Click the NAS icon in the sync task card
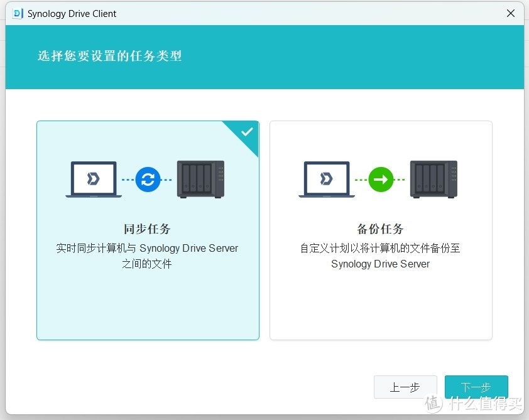The height and width of the screenshot is (420, 529). pos(200,180)
